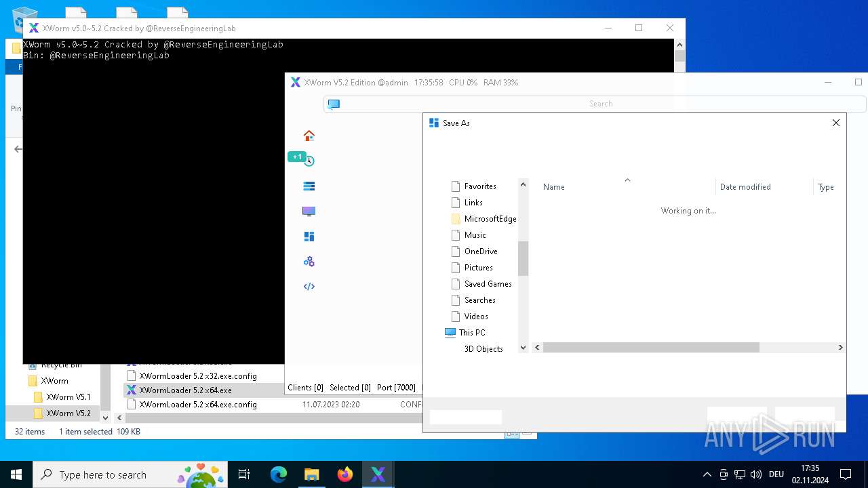Click the console scrollbar up arrow
This screenshot has height=488, width=868.
679,44
